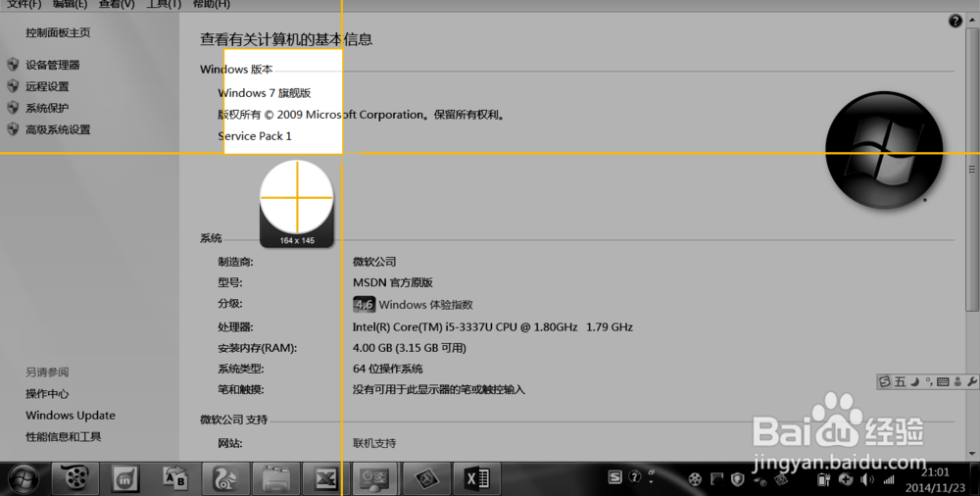The height and width of the screenshot is (496, 980).
Task: Open the Windows Start orb
Action: pyautogui.click(x=24, y=479)
